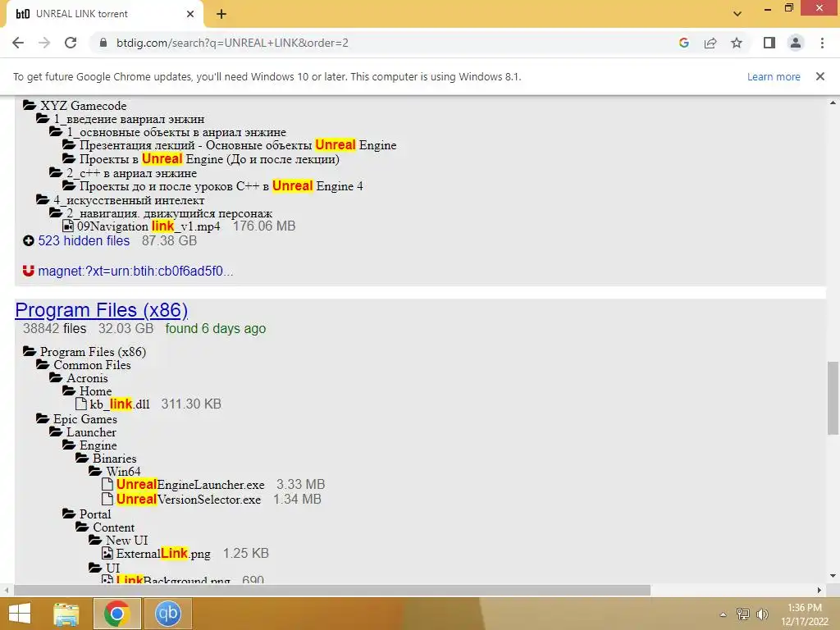Image resolution: width=840 pixels, height=630 pixels.
Task: View site info via the padlock icon
Action: (x=103, y=43)
